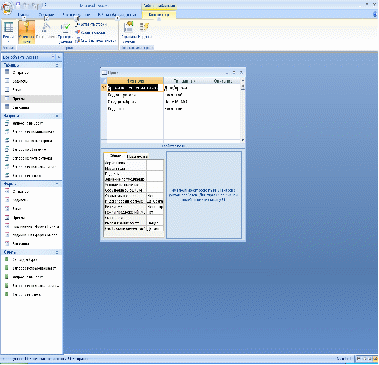Click the select-all corner of the design grid
Image resolution: width=379 pixels, height=365 pixels.
[x=104, y=81]
